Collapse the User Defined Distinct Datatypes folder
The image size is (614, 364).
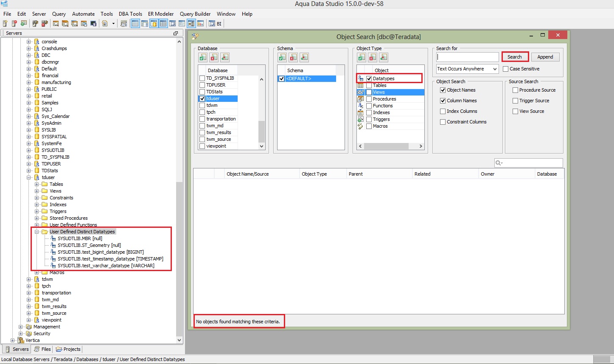(x=36, y=232)
